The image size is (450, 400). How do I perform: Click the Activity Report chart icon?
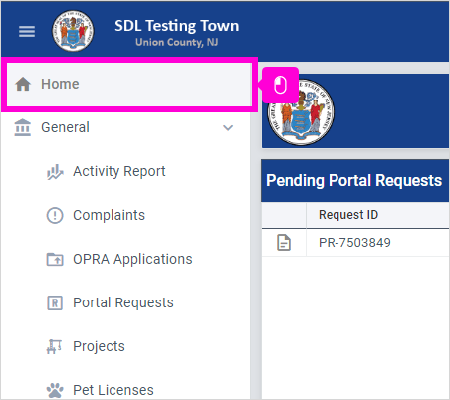point(55,172)
